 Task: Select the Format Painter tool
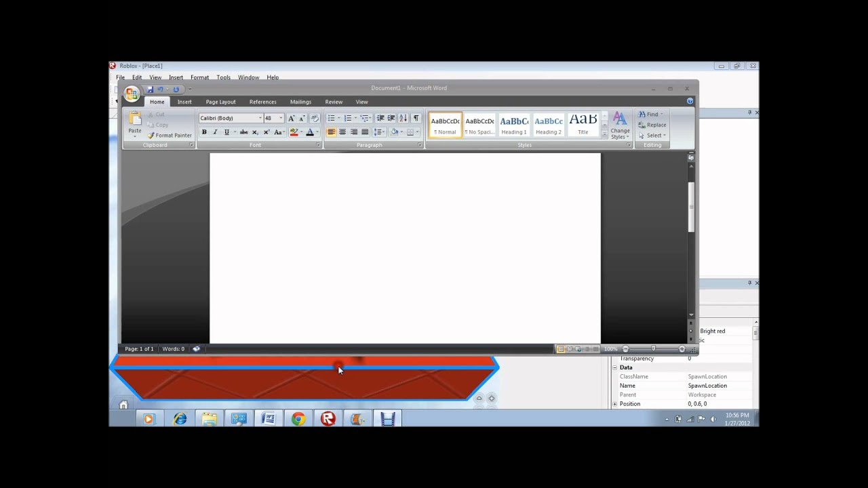tap(170, 136)
